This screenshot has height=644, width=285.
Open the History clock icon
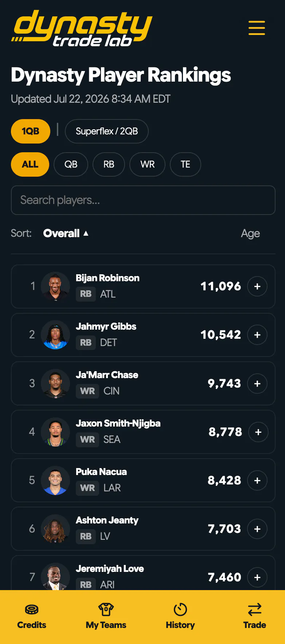(x=180, y=609)
